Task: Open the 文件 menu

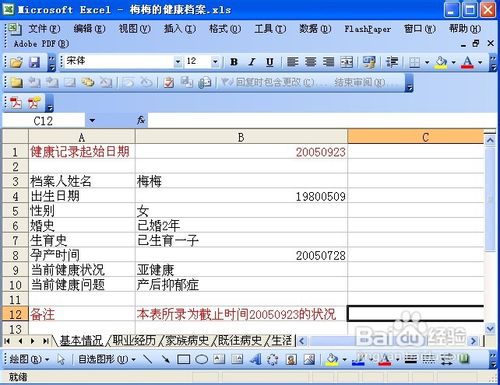Action: pyautogui.click(x=44, y=29)
